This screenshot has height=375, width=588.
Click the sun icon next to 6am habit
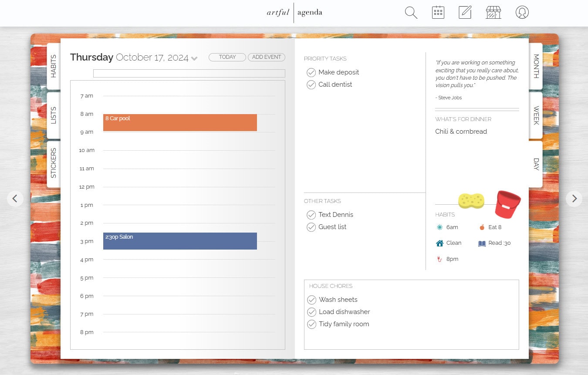click(x=439, y=227)
